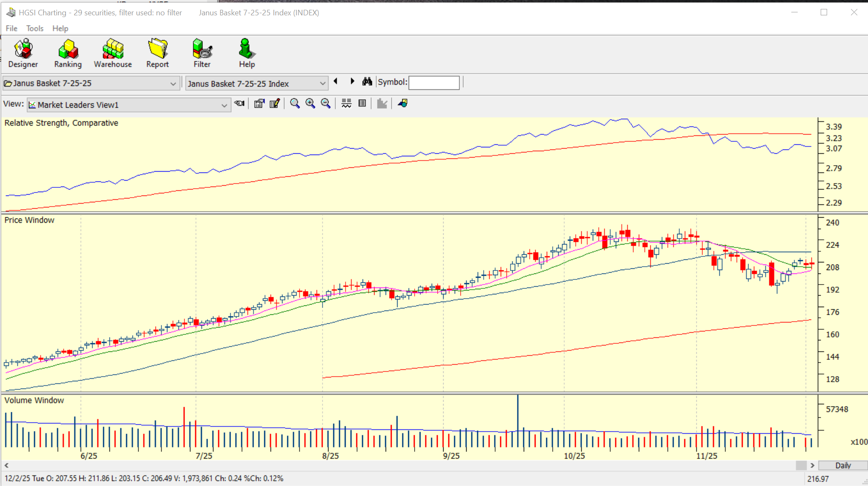Viewport: 868px width, 486px height.
Task: Click the binoculars search icon
Action: 367,82
